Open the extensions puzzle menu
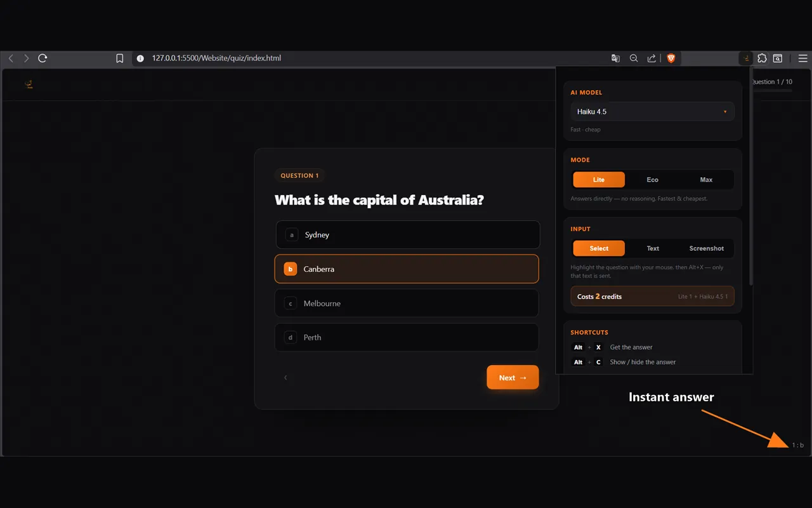812x508 pixels. click(x=762, y=58)
